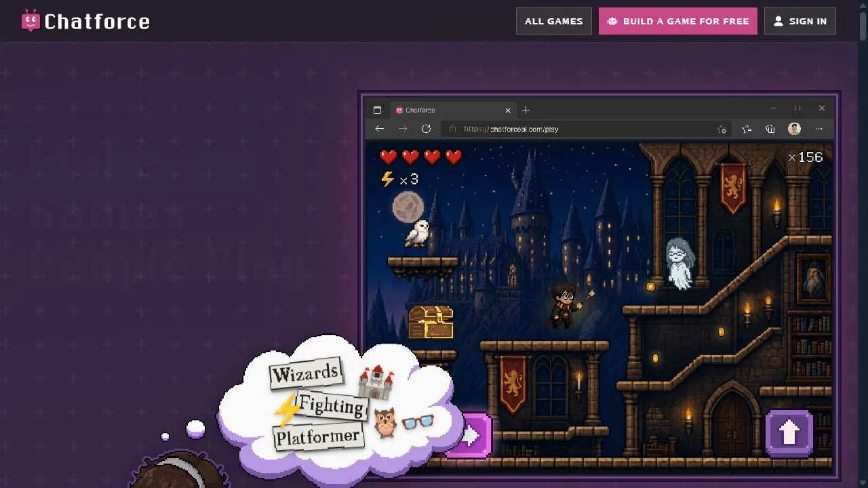Click the "Platformer" label in the thought bubble

click(317, 436)
